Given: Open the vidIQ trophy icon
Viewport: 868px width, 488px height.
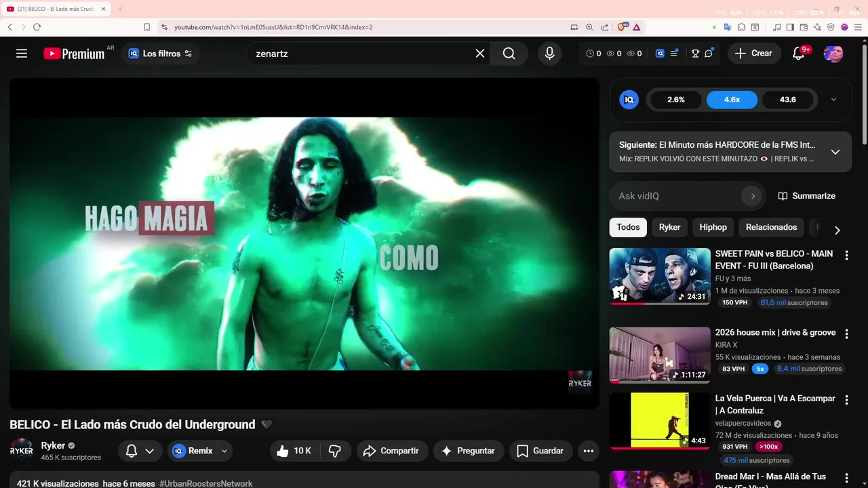Looking at the screenshot, I should click(695, 54).
